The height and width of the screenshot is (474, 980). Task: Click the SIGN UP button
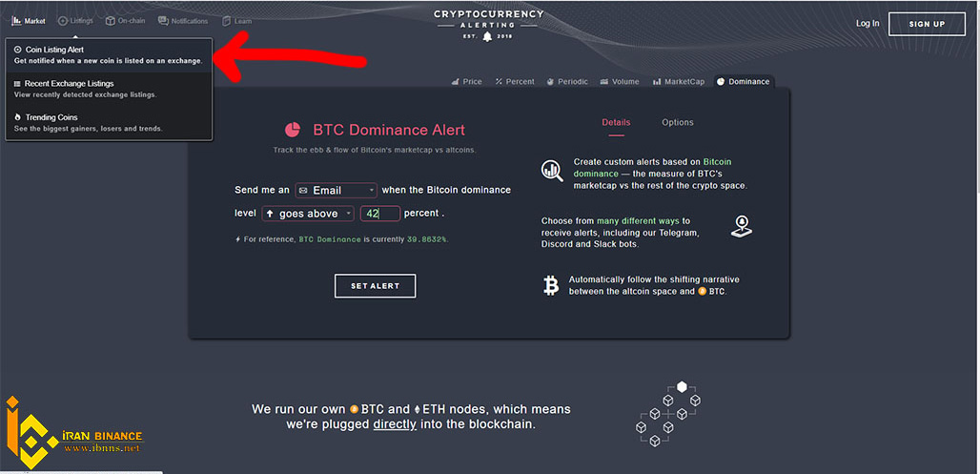point(927,24)
